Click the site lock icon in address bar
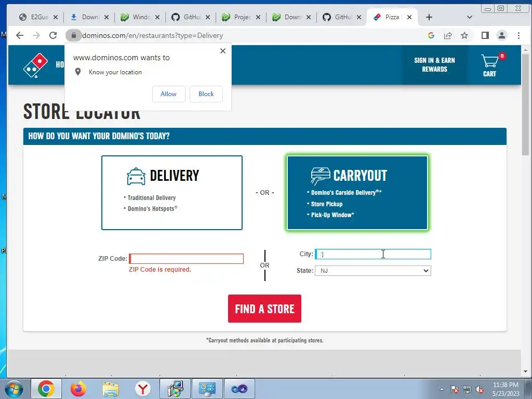 (x=73, y=35)
